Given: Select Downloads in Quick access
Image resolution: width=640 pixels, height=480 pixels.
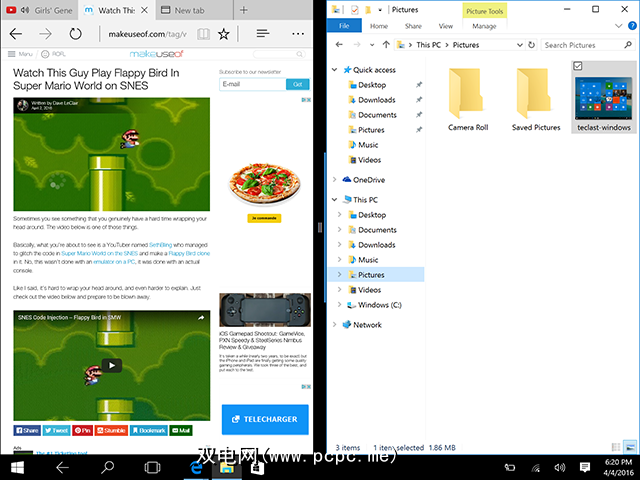Looking at the screenshot, I should pyautogui.click(x=376, y=100).
